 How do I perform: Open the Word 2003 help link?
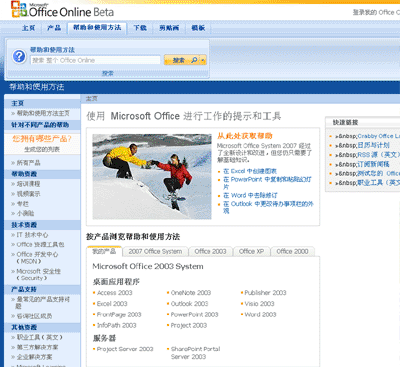point(260,315)
